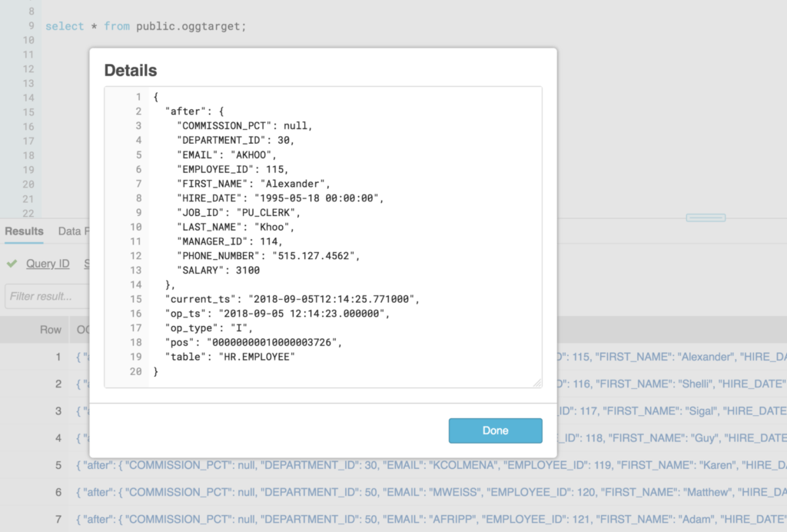Switch to the Results tab
Viewport: 787px width, 532px height.
tap(24, 231)
